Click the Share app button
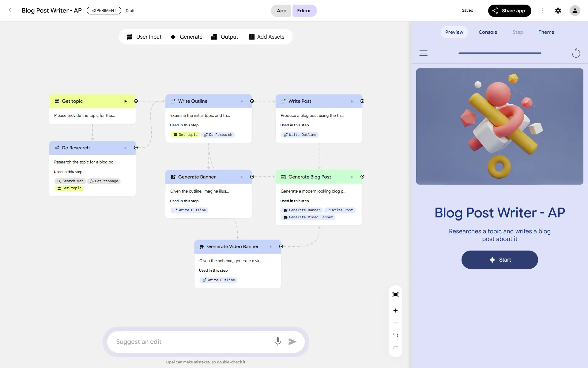 509,11
